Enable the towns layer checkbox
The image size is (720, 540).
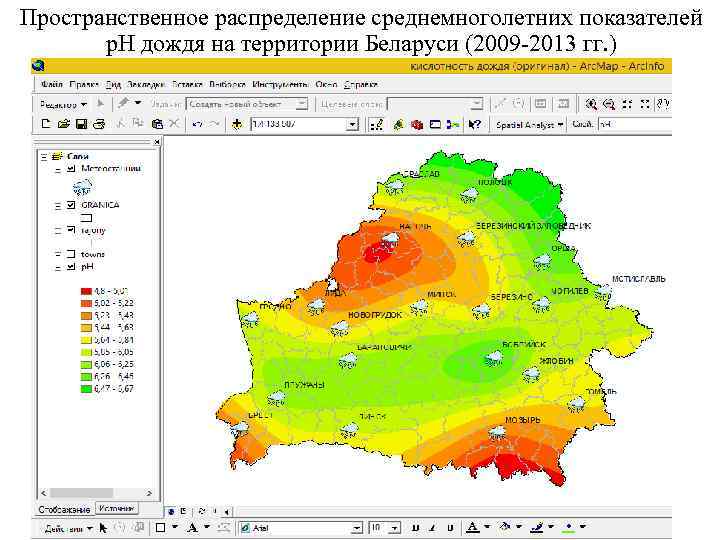[71, 254]
